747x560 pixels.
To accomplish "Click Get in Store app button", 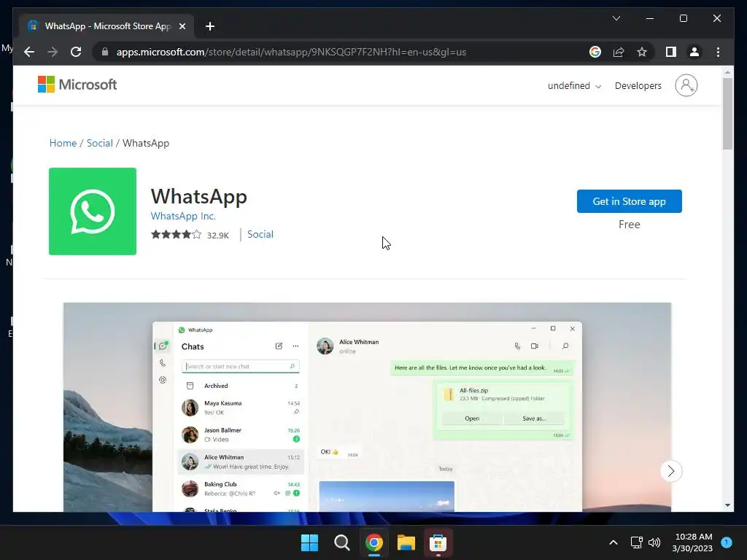I will pyautogui.click(x=629, y=201).
